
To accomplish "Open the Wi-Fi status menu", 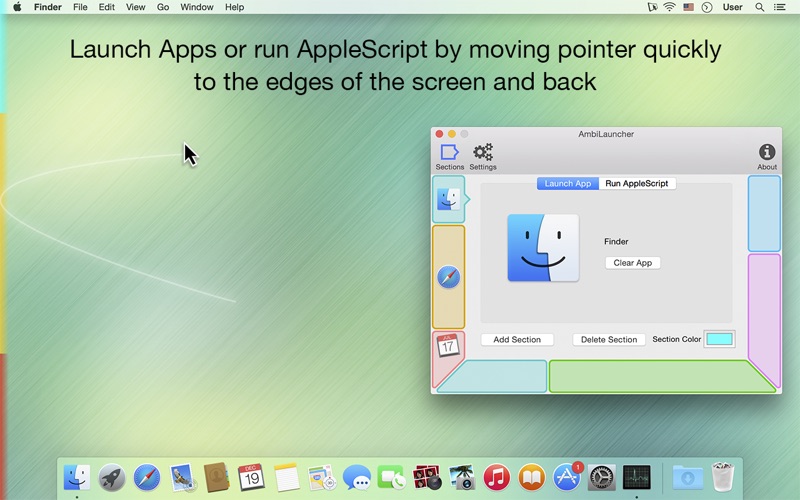I will point(669,7).
